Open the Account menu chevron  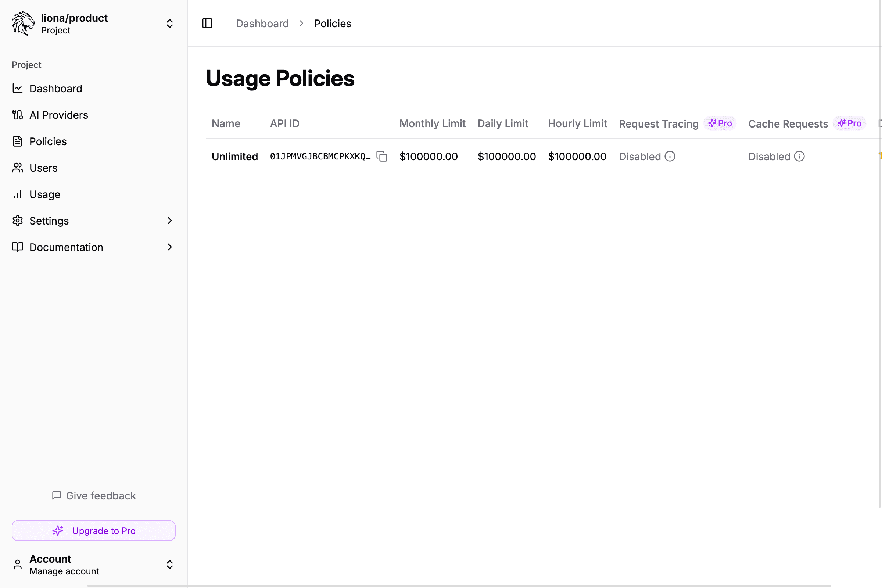169,564
